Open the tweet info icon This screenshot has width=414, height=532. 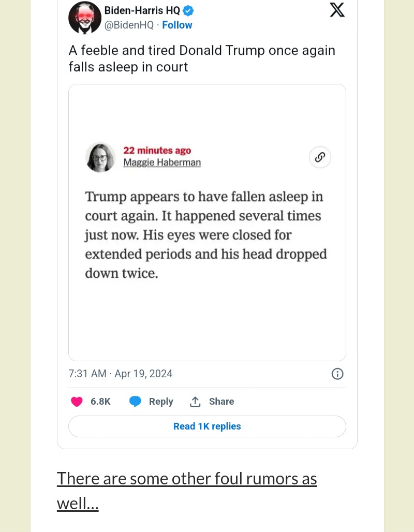[x=337, y=374]
